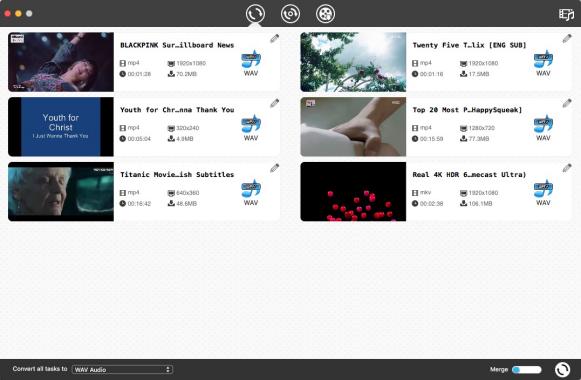This screenshot has width=581, height=380.
Task: Change WAV output format for Titanic Movie
Action: click(251, 193)
